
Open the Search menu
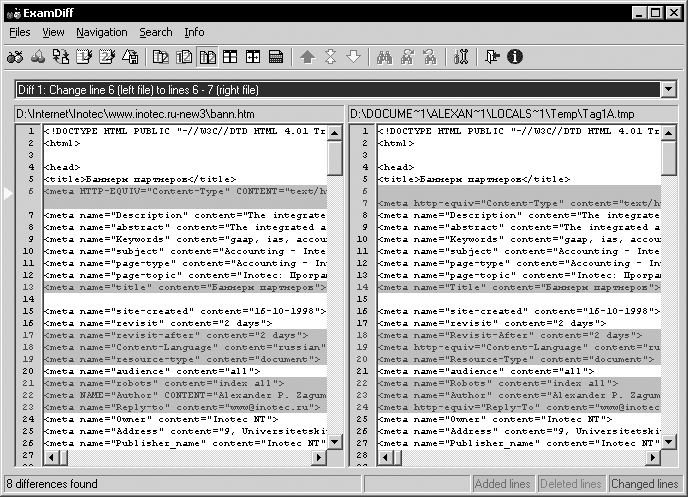[x=156, y=32]
